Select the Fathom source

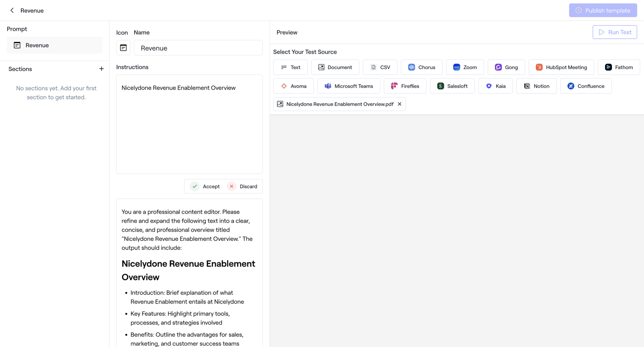[619, 67]
